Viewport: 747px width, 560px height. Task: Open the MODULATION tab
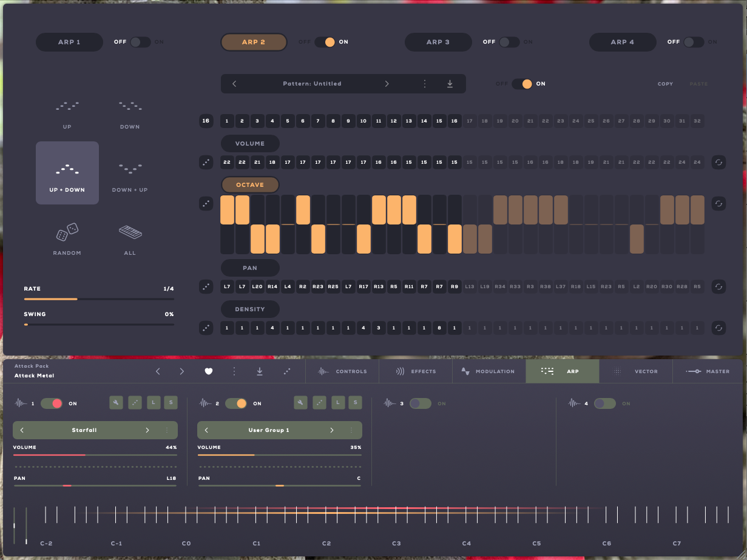(489, 371)
